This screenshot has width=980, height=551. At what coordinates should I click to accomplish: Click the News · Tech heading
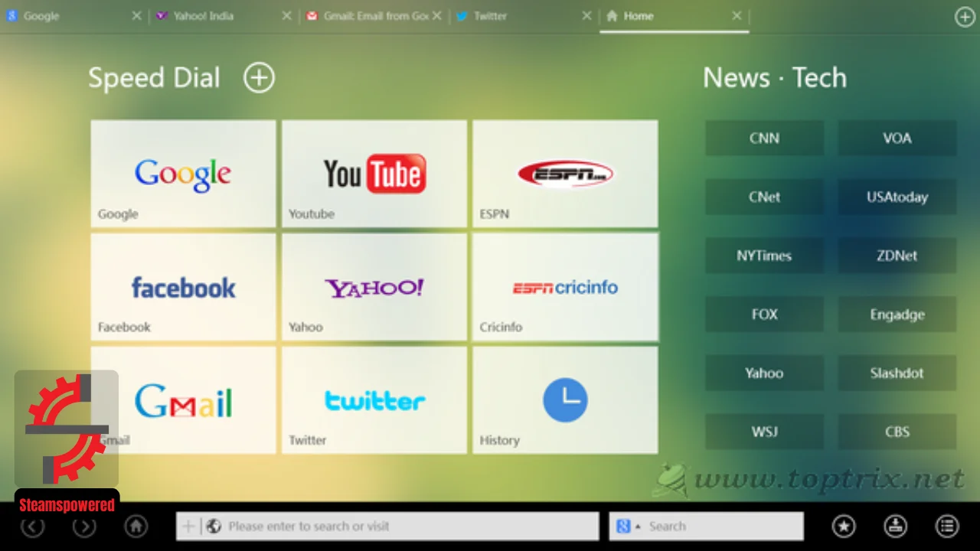pos(775,77)
